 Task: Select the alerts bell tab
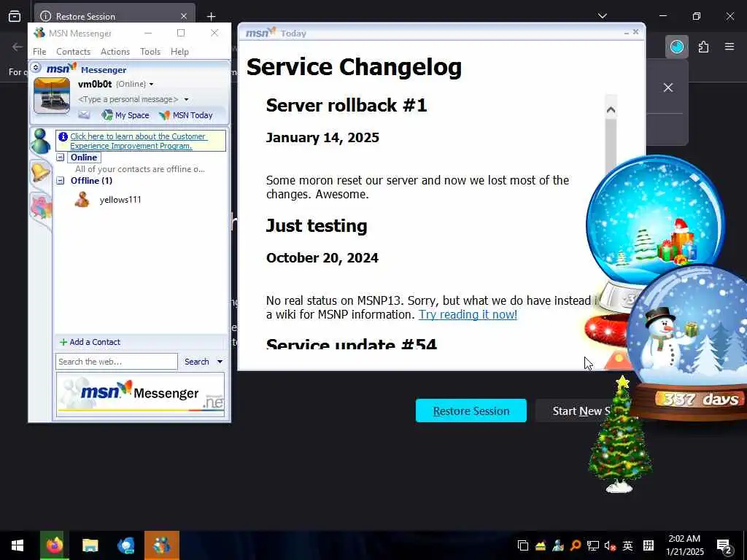(x=41, y=171)
